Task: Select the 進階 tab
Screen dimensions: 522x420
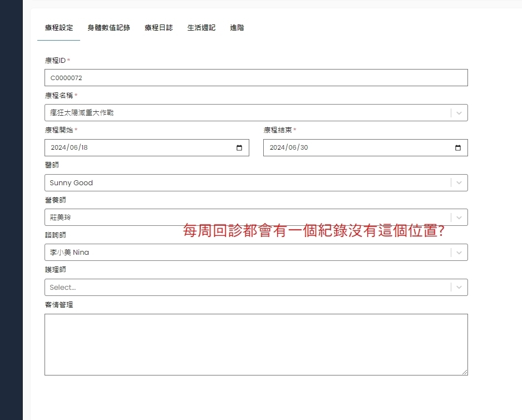Action: point(237,28)
